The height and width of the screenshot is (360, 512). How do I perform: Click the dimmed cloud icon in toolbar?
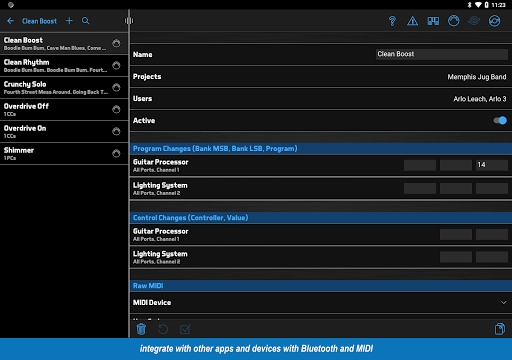[474, 21]
